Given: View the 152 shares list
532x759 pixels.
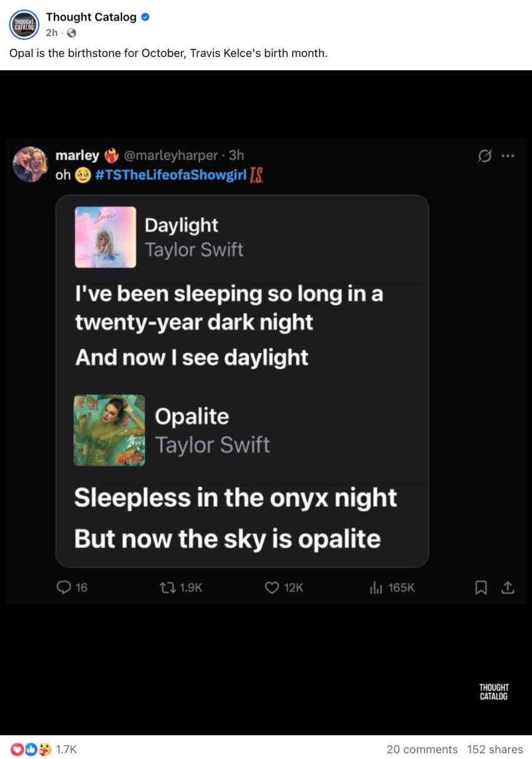Looking at the screenshot, I should point(494,749).
